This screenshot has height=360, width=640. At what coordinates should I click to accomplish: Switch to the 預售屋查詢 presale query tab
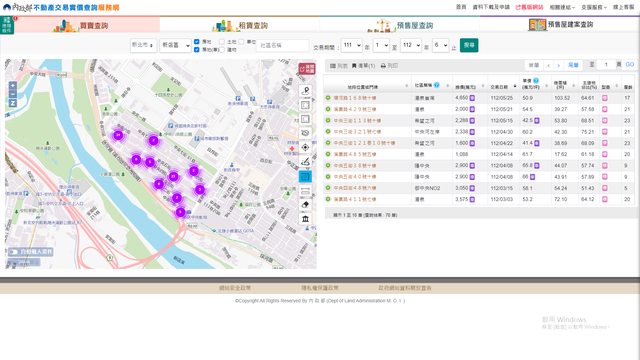point(400,25)
